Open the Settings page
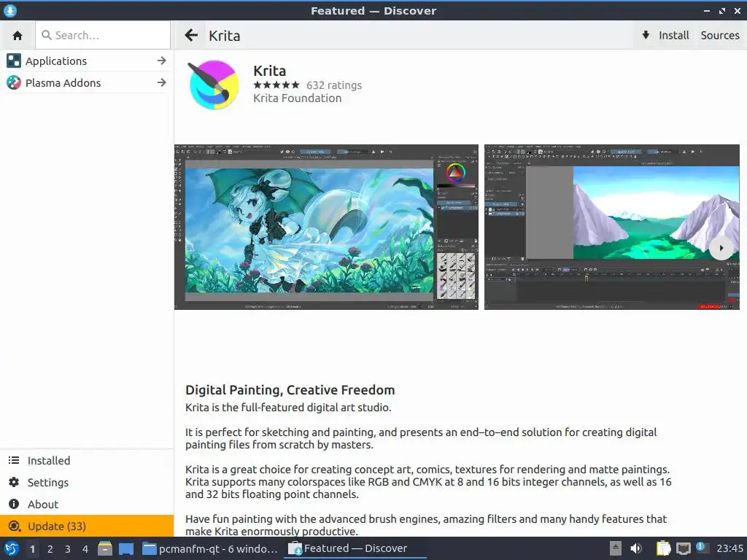The image size is (747, 560). click(87, 483)
